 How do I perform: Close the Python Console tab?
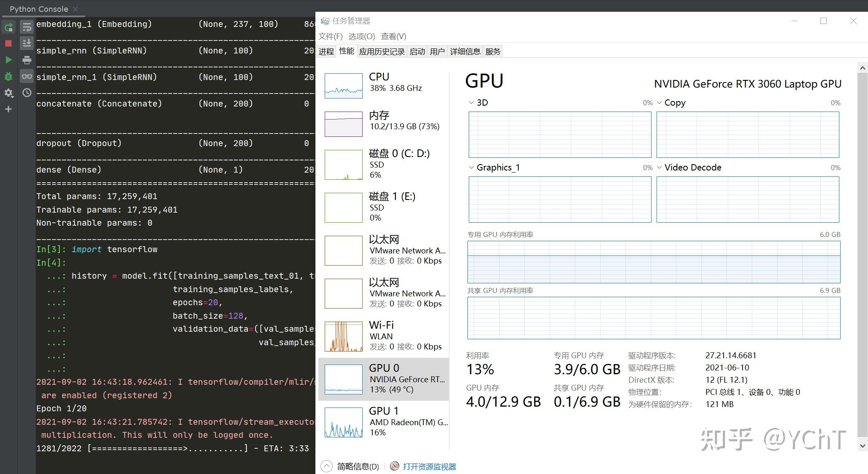[x=75, y=9]
